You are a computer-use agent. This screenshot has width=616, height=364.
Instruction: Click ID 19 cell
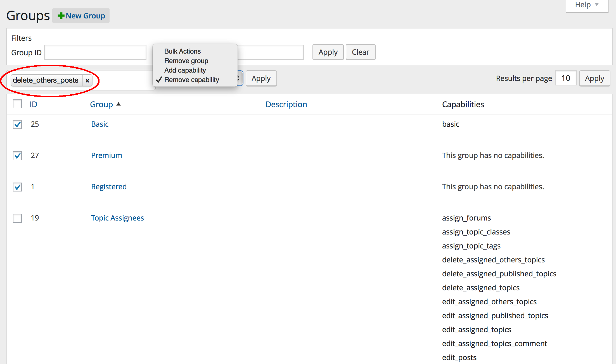[35, 218]
